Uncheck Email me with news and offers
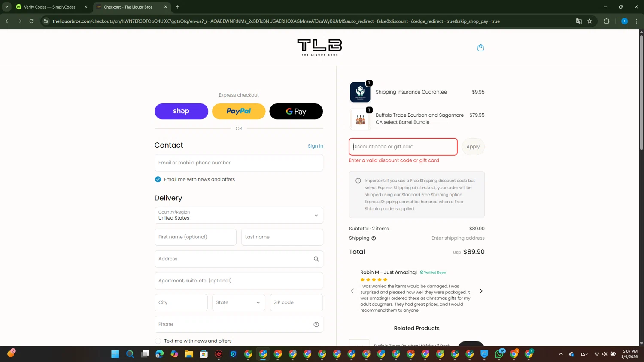 click(x=158, y=179)
